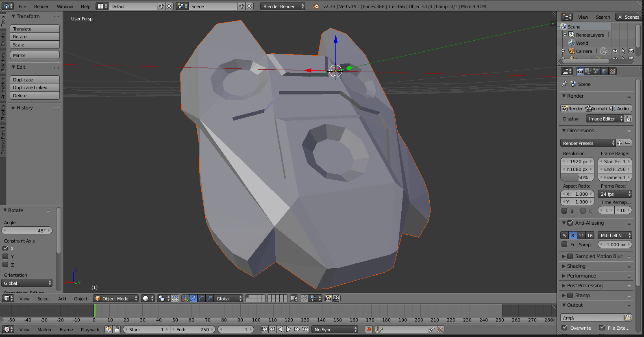
Task: Toggle Camera visibility eye in outliner
Action: pos(615,51)
